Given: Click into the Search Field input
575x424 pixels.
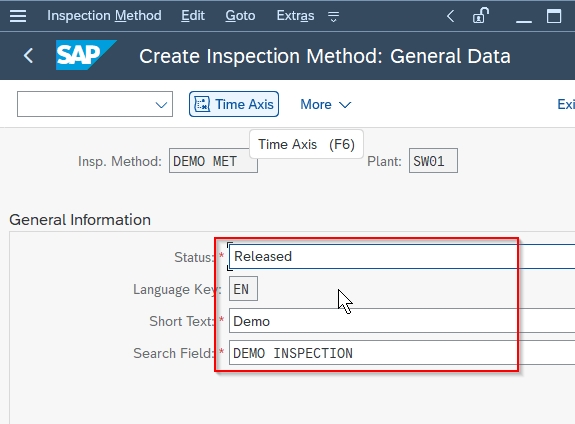Looking at the screenshot, I should (402, 353).
